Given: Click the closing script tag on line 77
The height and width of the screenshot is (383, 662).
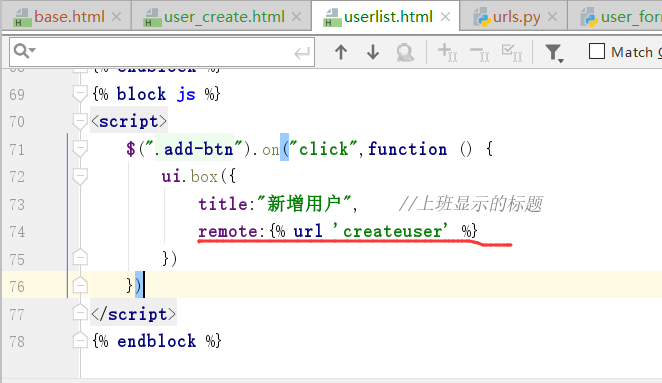Looking at the screenshot, I should pos(133,314).
